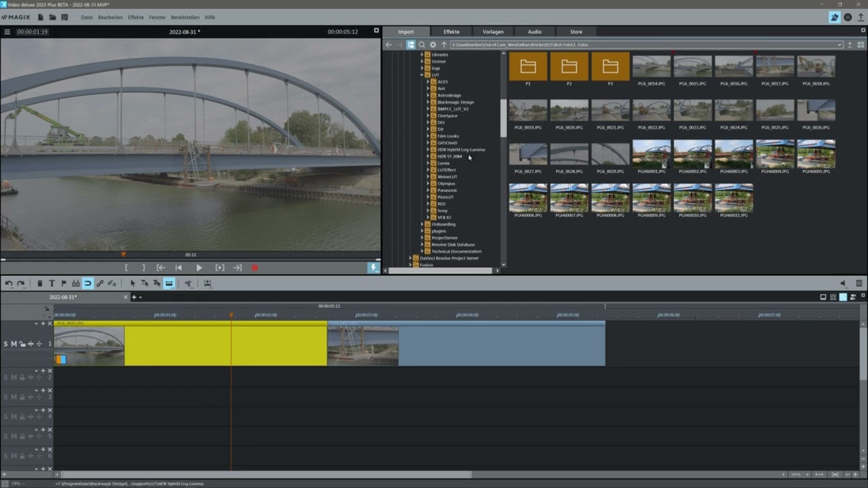Navigate up one folder level

pyautogui.click(x=444, y=45)
